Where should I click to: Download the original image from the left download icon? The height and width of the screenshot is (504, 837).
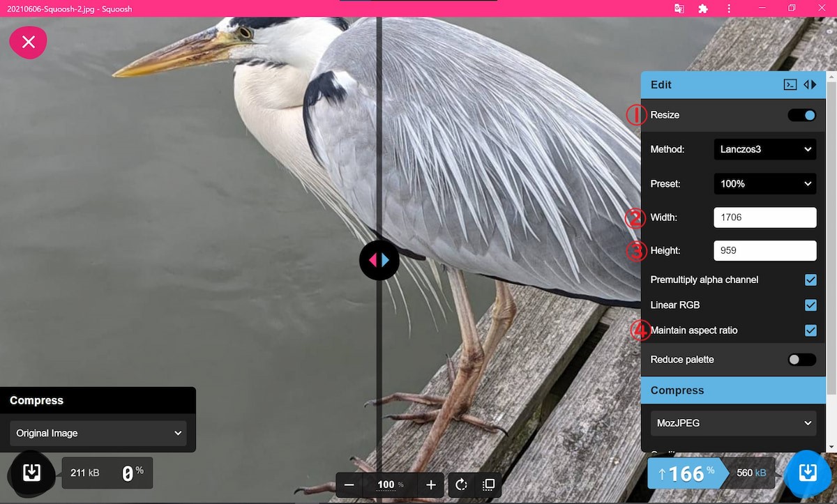click(x=31, y=473)
